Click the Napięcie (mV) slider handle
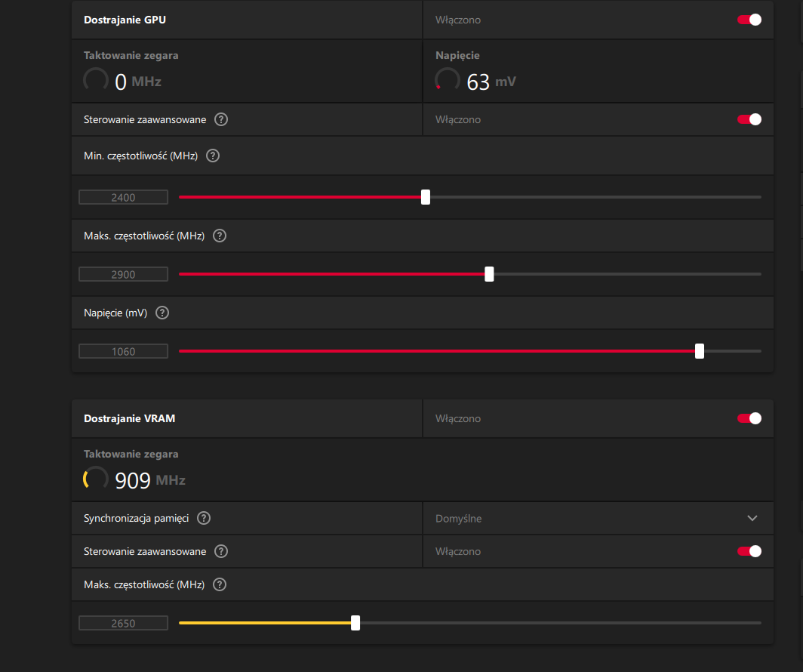The width and height of the screenshot is (803, 672). [700, 351]
